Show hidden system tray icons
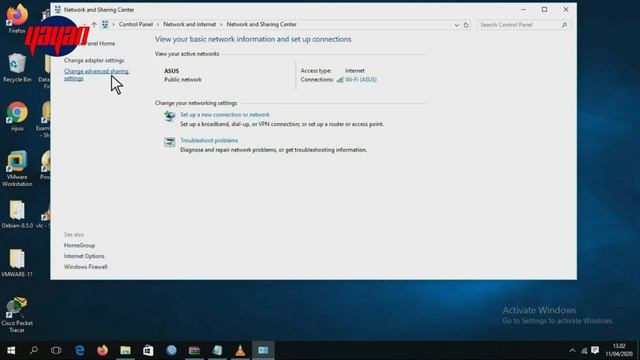640x360 pixels. click(572, 351)
